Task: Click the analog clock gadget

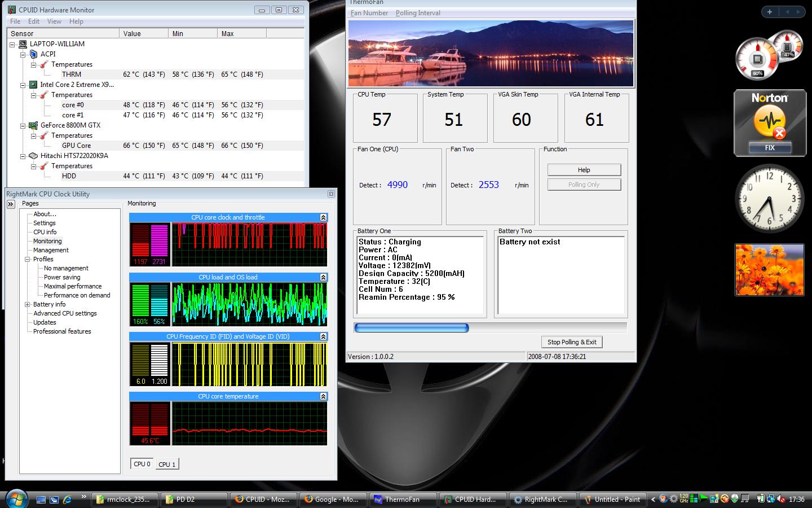Action: 769,198
